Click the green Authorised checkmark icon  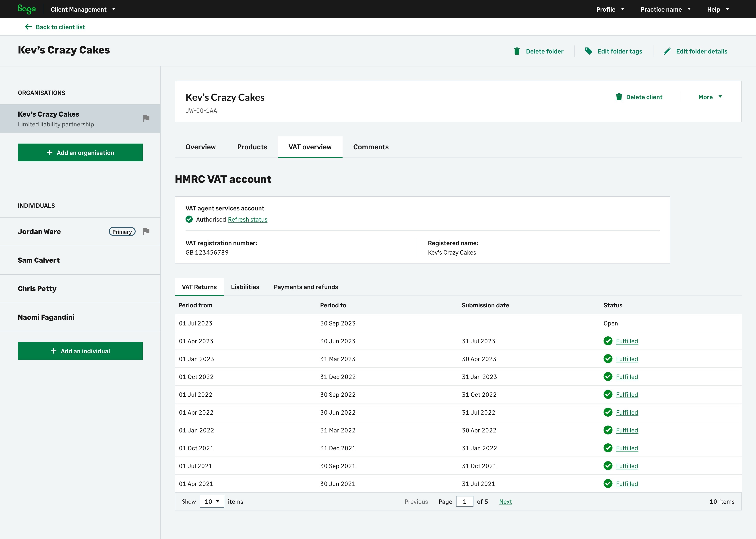(x=189, y=219)
